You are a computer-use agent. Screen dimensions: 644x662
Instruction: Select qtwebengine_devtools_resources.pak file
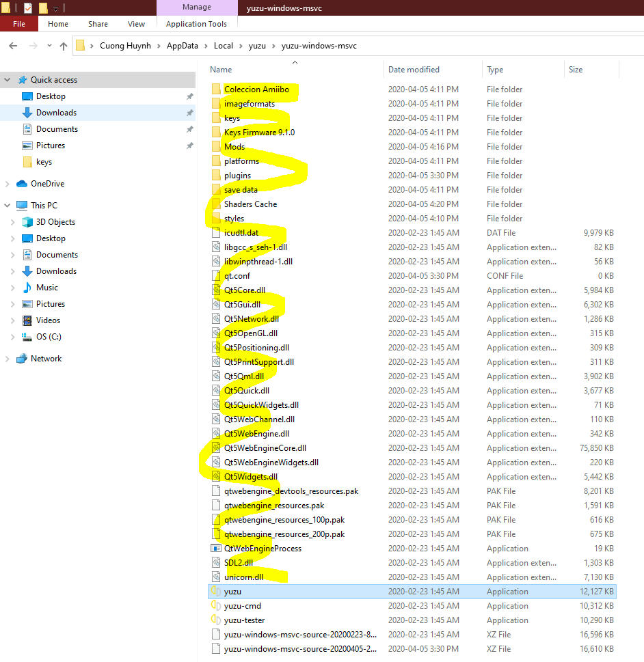291,491
